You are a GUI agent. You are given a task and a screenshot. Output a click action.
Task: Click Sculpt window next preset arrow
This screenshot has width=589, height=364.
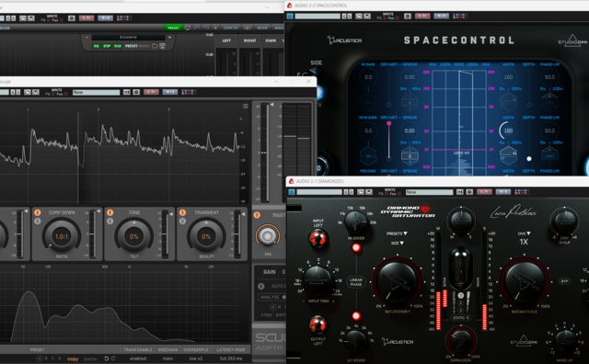[x=17, y=92]
